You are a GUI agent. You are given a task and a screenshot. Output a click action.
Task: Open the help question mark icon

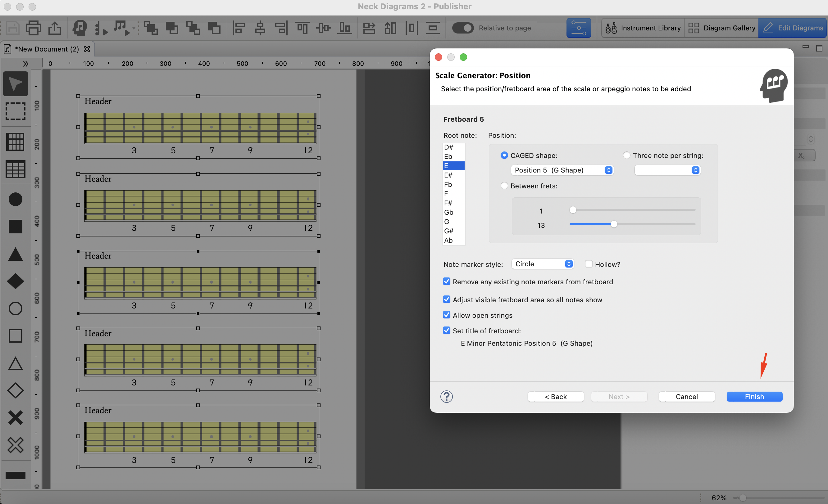tap(446, 397)
